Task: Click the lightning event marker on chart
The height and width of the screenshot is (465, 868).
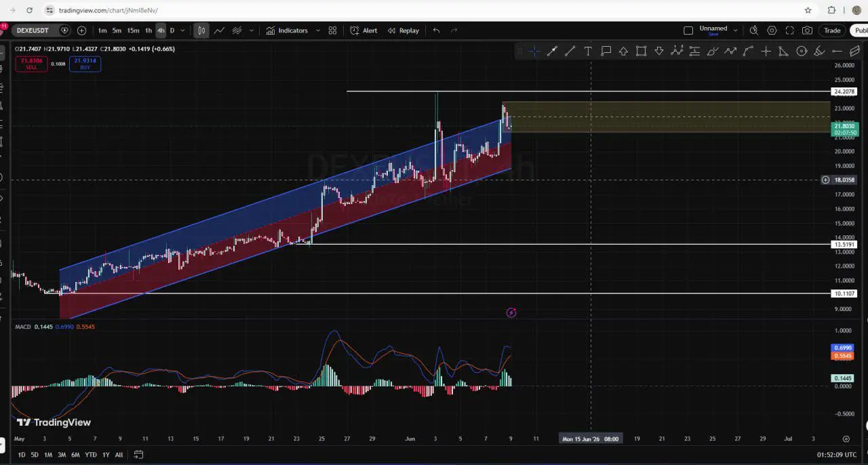Action: 511,312
